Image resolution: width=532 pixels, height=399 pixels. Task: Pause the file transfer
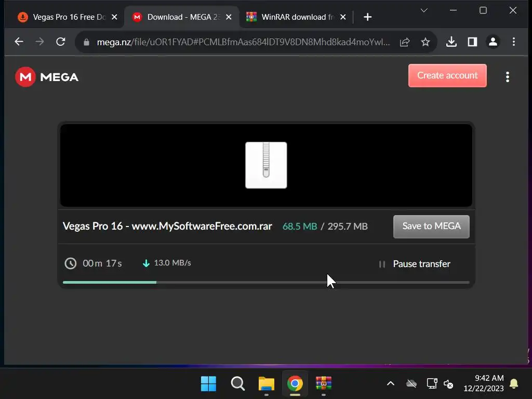coord(415,264)
